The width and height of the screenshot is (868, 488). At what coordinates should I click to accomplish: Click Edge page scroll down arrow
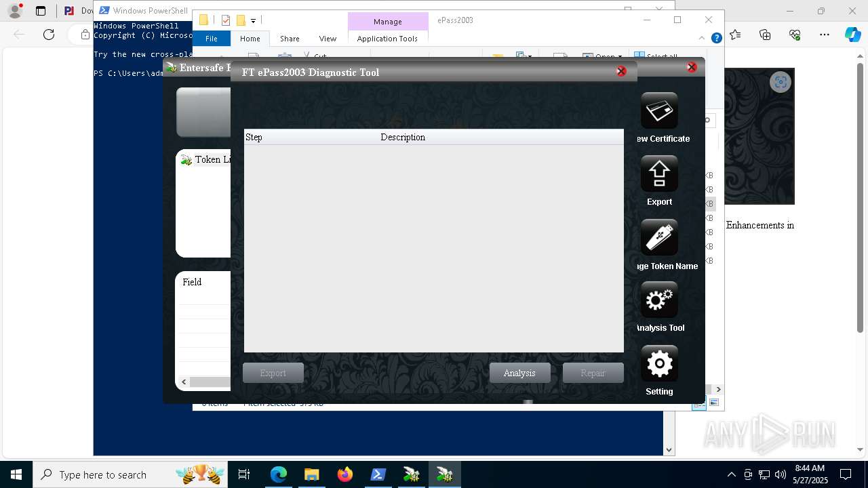pos(862,449)
